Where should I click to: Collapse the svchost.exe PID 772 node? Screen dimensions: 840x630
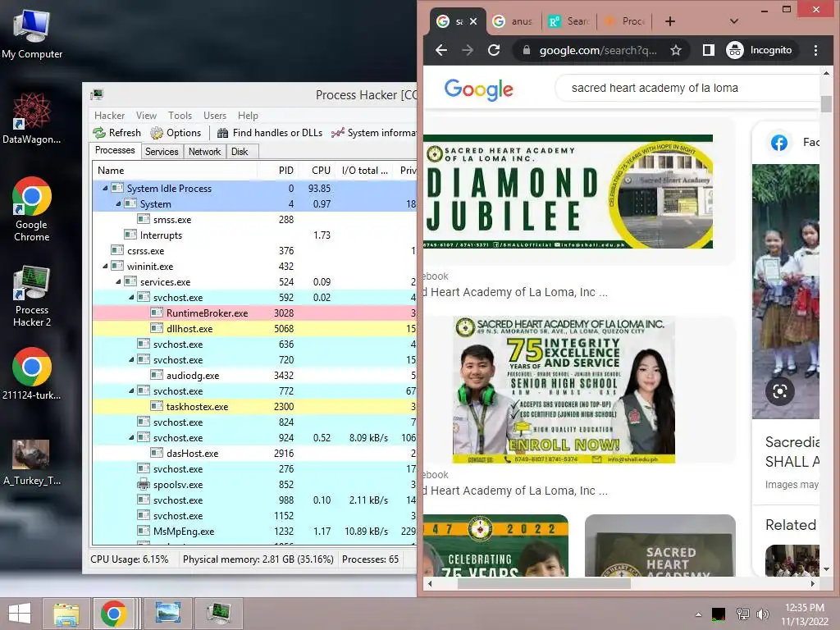(131, 391)
